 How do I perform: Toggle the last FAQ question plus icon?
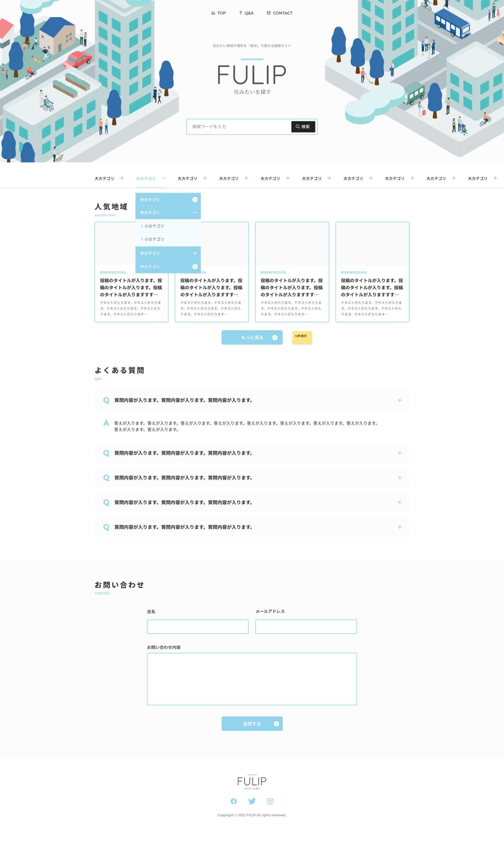tap(400, 527)
